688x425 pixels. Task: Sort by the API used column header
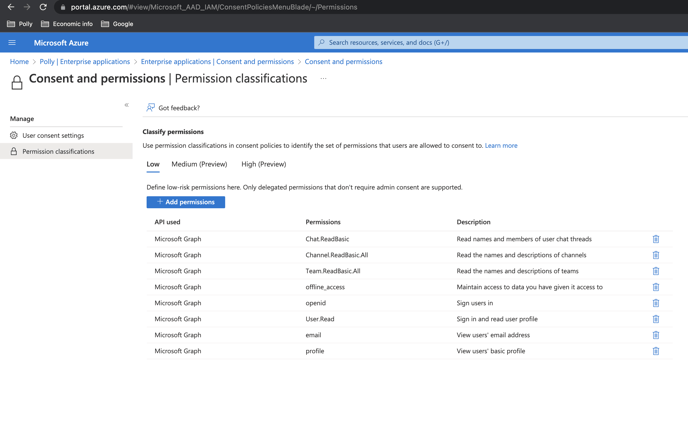click(x=167, y=222)
